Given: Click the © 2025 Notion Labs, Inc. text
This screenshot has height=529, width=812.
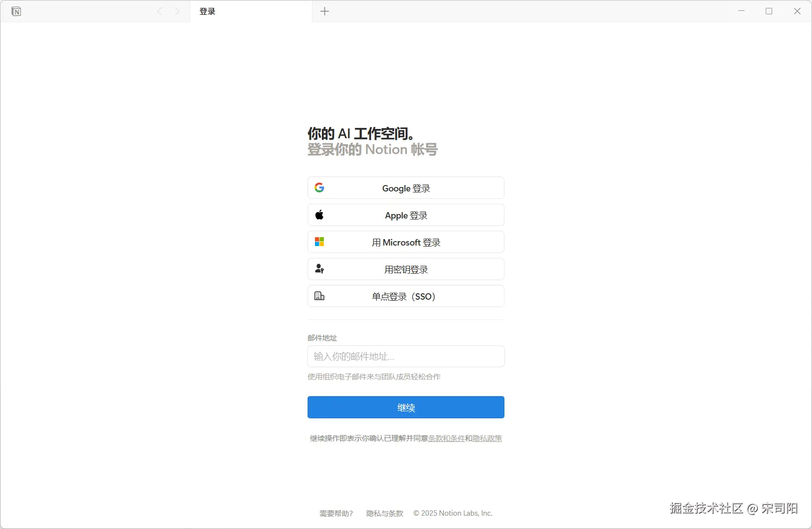Looking at the screenshot, I should coord(453,513).
